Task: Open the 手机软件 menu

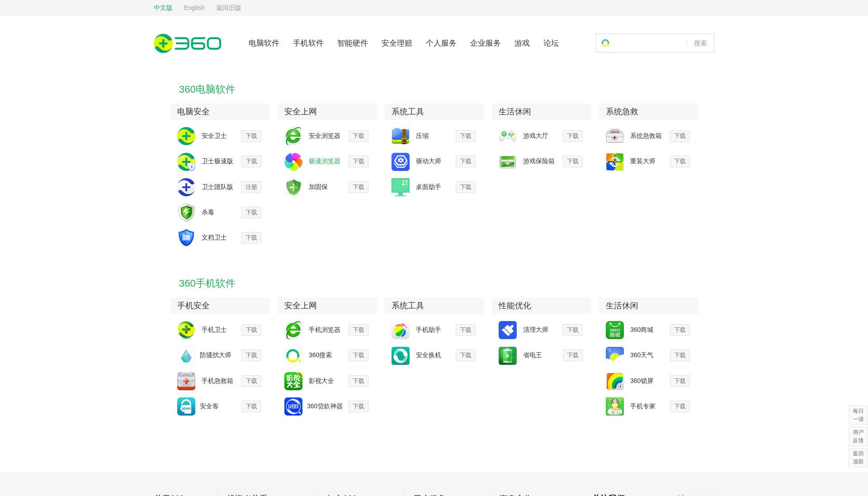Action: (308, 43)
